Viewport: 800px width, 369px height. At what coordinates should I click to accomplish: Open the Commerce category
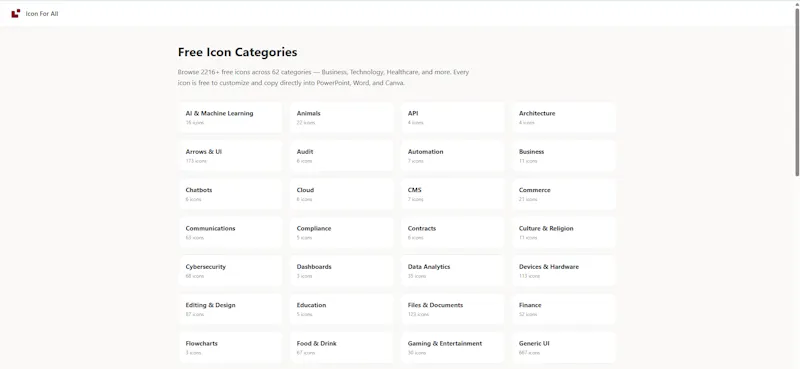coord(564,194)
